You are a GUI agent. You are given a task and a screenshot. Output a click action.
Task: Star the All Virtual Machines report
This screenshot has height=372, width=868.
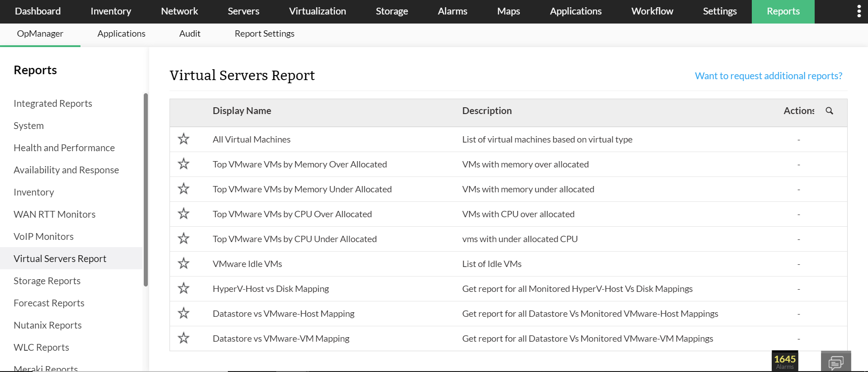pos(184,139)
